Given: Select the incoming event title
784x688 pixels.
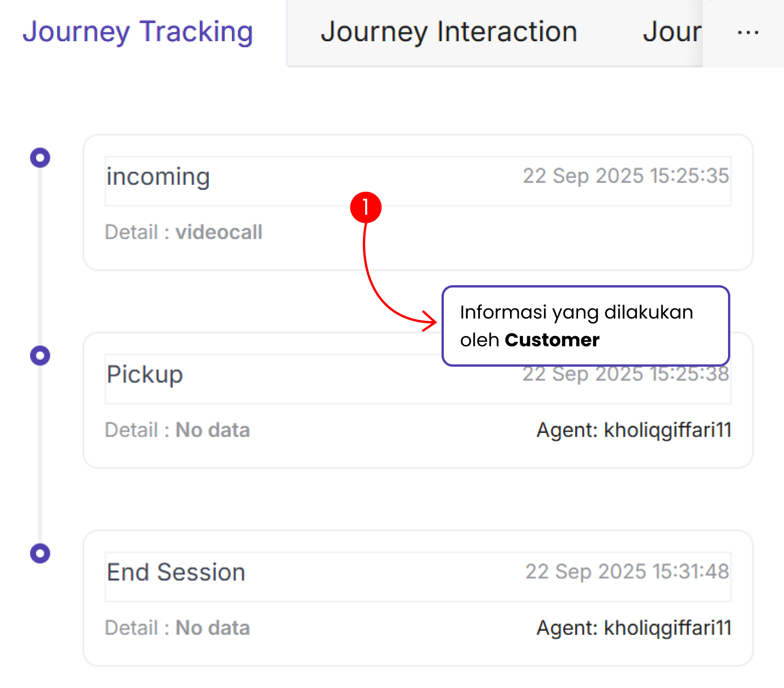Looking at the screenshot, I should 158,177.
